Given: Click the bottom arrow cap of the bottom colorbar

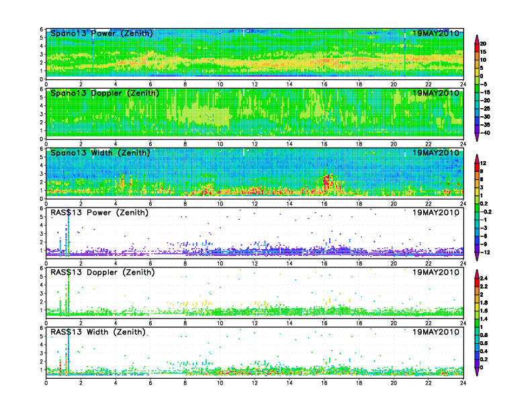Looking at the screenshot, I should [477, 371].
